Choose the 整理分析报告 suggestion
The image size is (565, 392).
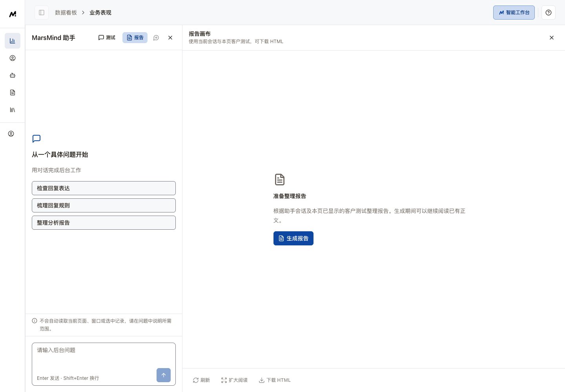[104, 223]
